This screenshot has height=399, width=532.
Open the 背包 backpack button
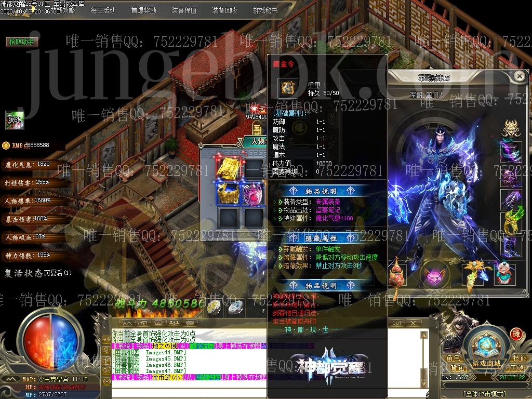[457, 367]
